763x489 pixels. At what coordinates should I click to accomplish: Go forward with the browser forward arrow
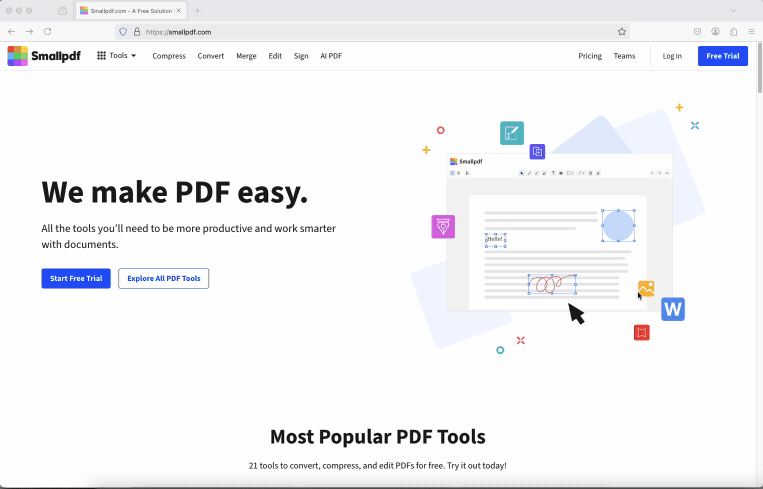(30, 32)
